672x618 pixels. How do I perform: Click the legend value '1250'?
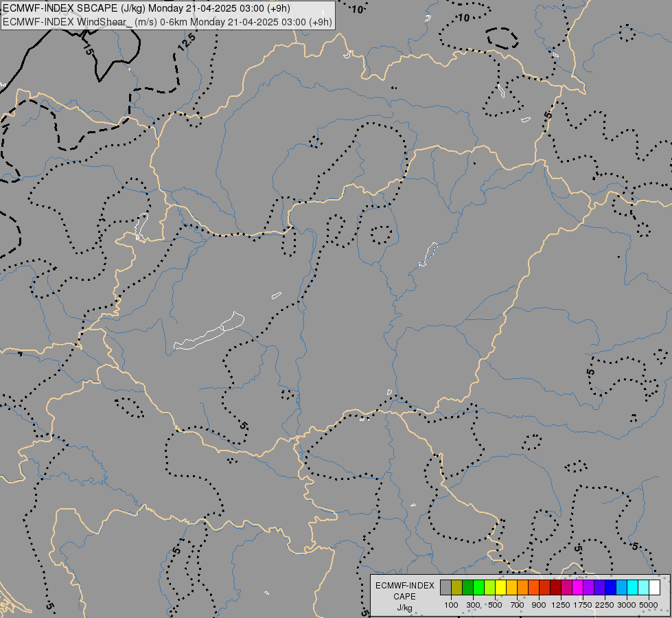pyautogui.click(x=561, y=605)
